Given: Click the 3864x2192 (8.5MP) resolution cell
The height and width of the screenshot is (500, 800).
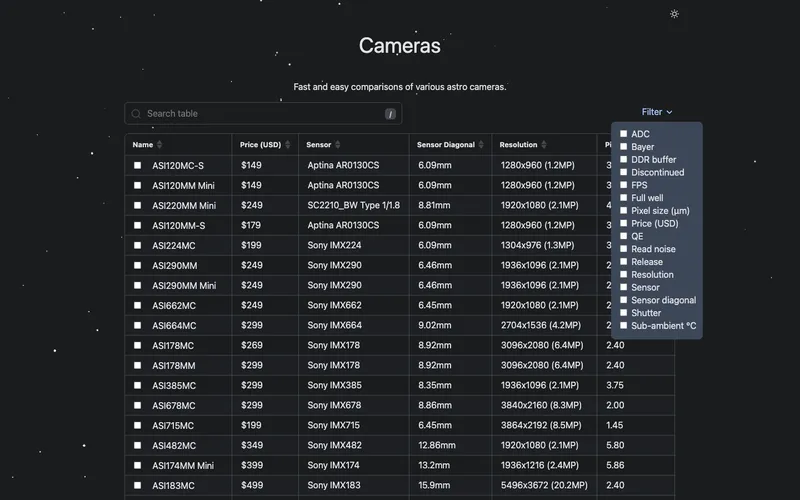Looking at the screenshot, I should point(541,425).
